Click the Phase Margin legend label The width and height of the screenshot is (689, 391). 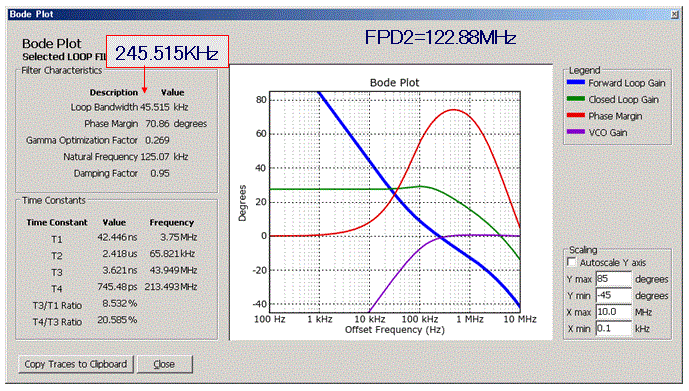[615, 116]
